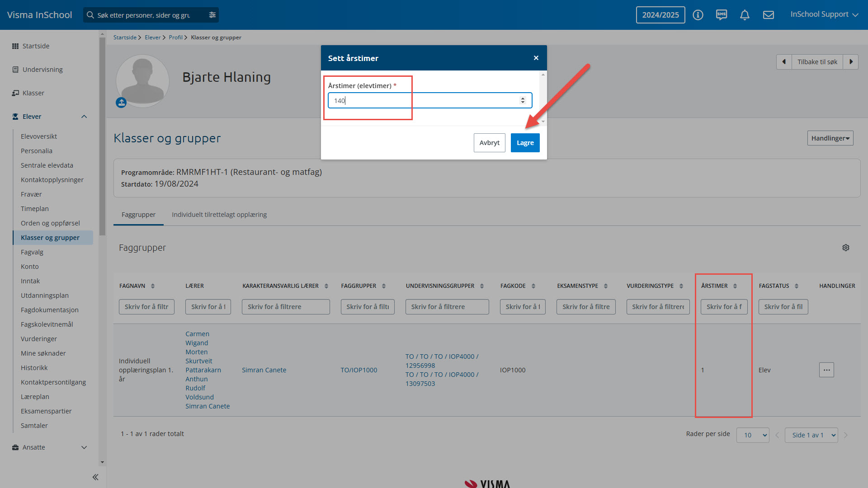Increase Årstimer value with the spinner arrows
This screenshot has height=488, width=868.
(x=523, y=98)
